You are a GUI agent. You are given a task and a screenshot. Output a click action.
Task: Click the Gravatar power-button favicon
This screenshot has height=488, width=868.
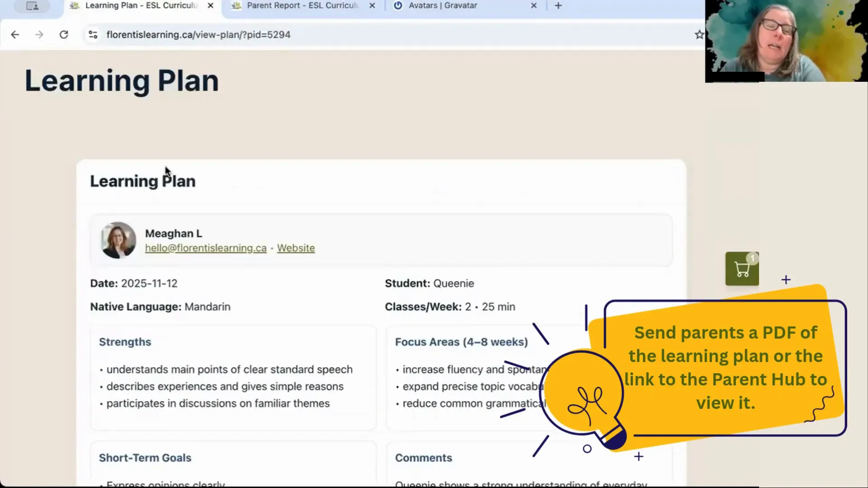(x=398, y=6)
